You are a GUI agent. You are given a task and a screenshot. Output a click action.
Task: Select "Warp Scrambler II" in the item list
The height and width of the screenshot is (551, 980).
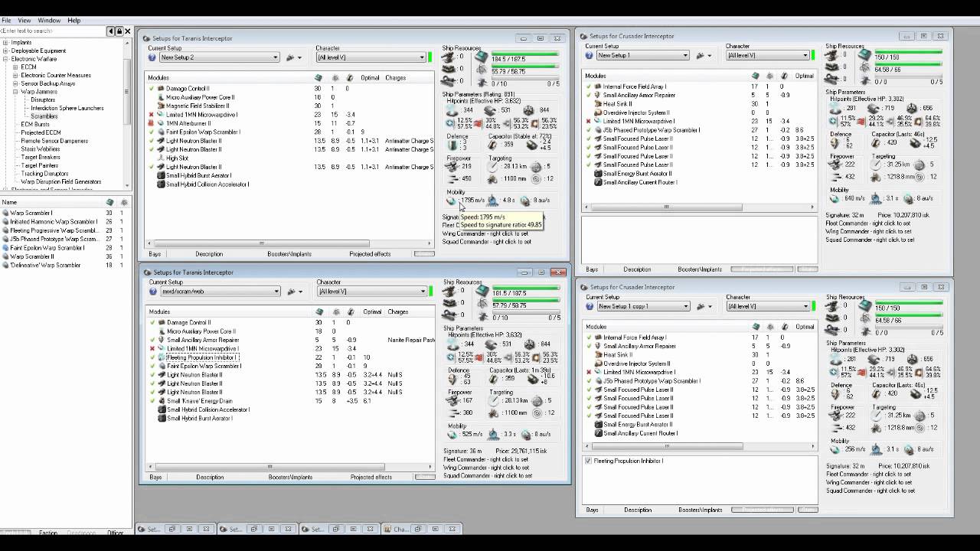coord(32,256)
